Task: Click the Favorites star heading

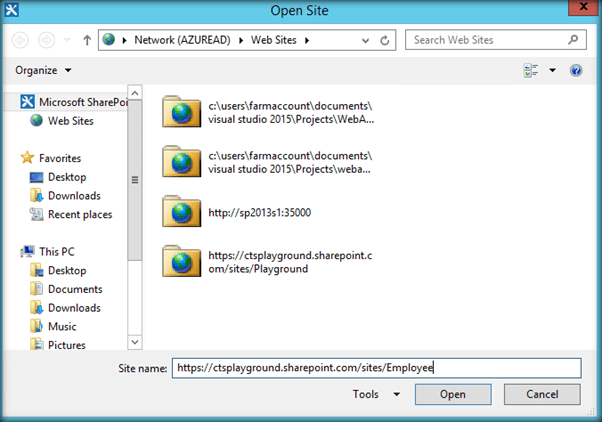Action: (x=51, y=158)
